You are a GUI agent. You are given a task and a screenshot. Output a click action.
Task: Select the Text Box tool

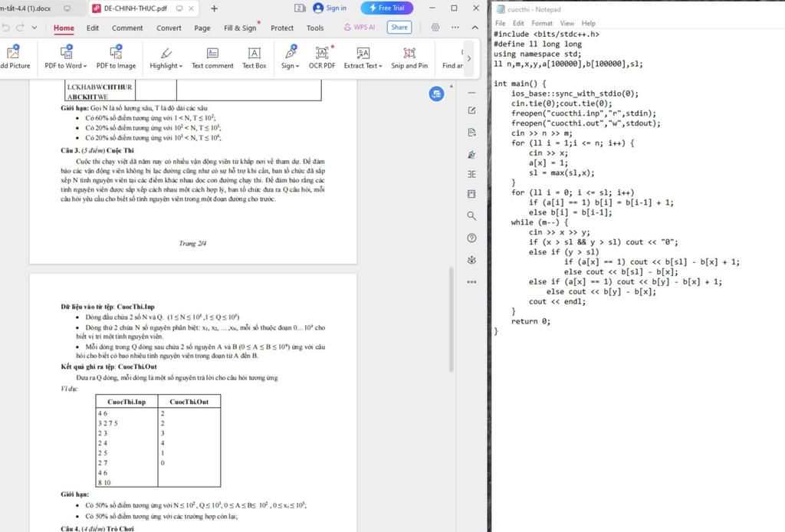(x=254, y=57)
